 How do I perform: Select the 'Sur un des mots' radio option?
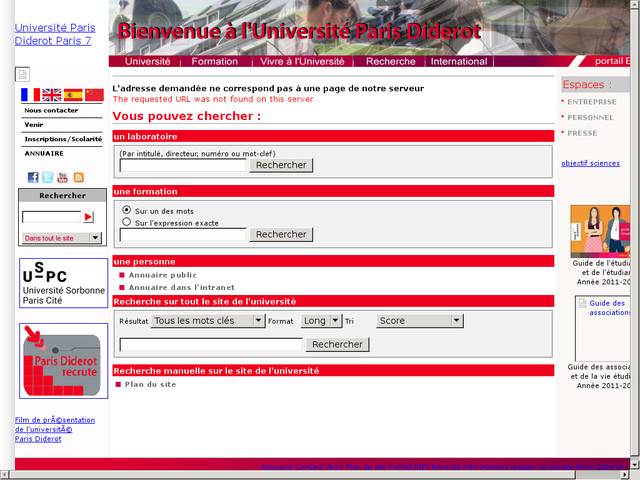pyautogui.click(x=127, y=210)
